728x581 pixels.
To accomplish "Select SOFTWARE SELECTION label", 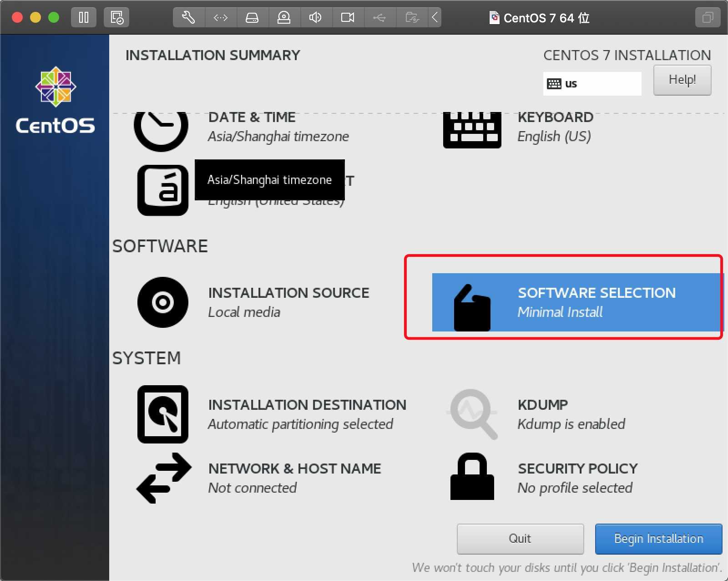I will 597,293.
